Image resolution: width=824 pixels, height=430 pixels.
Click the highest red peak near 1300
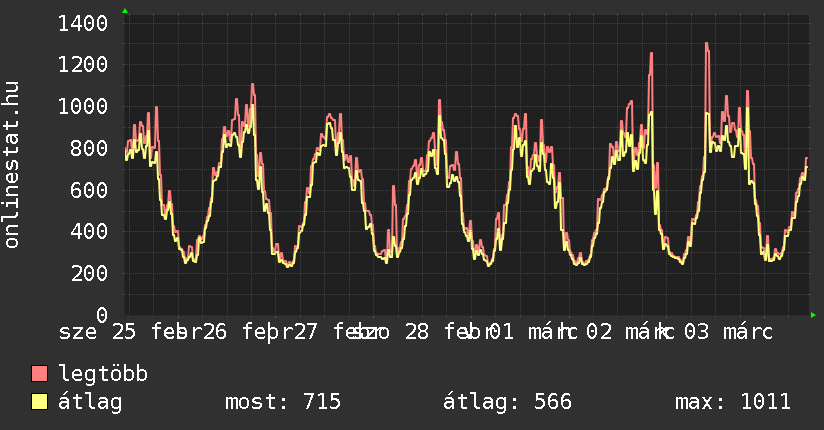click(706, 44)
